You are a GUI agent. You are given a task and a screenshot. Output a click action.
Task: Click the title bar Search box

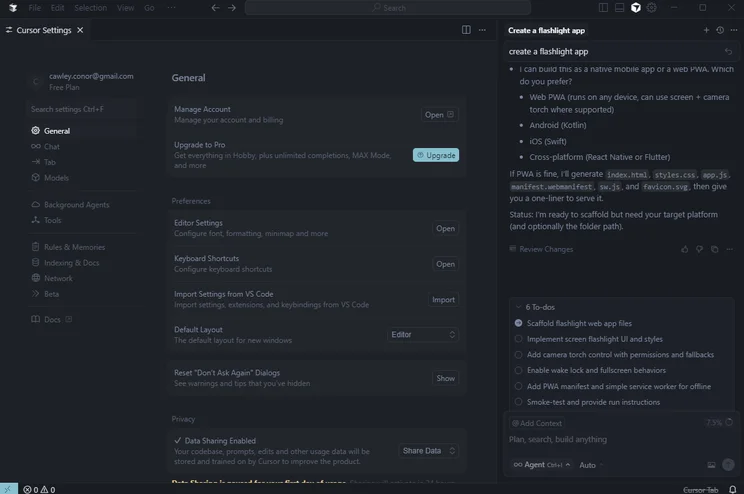coord(388,8)
